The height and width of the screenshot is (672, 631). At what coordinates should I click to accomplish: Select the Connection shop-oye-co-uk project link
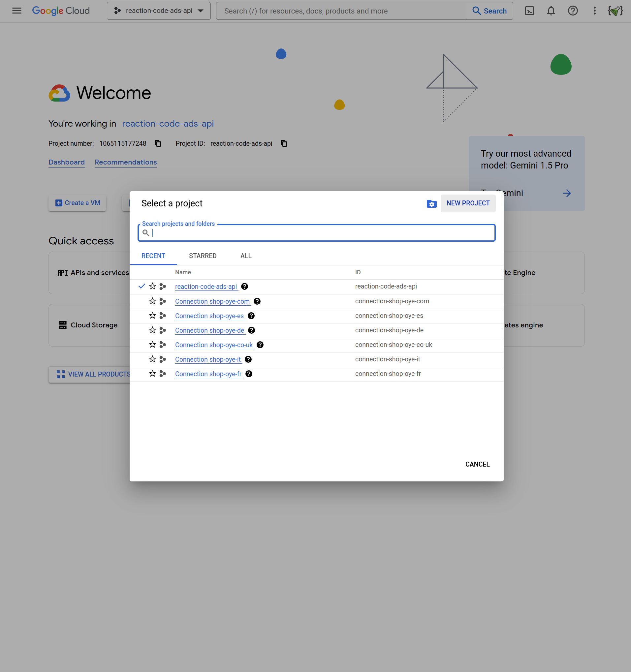(x=214, y=345)
